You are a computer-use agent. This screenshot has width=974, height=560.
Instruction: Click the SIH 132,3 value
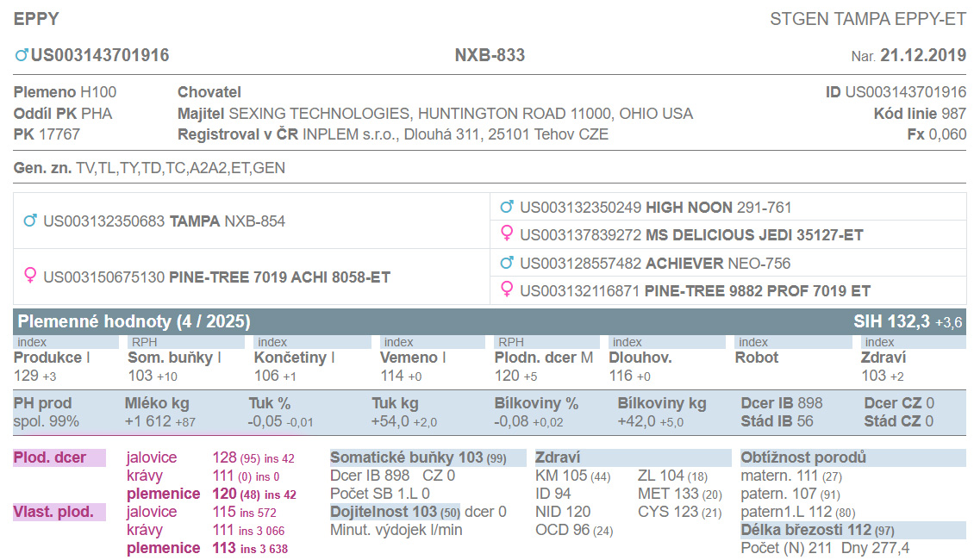[891, 321]
